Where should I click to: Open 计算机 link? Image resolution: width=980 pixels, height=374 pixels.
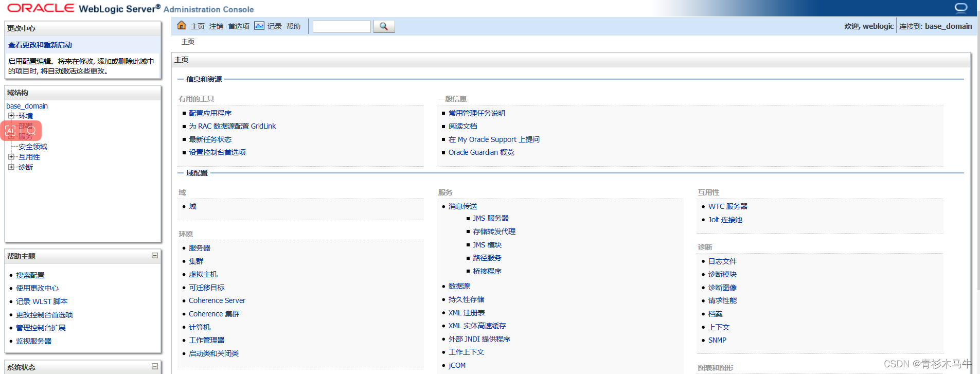(200, 327)
